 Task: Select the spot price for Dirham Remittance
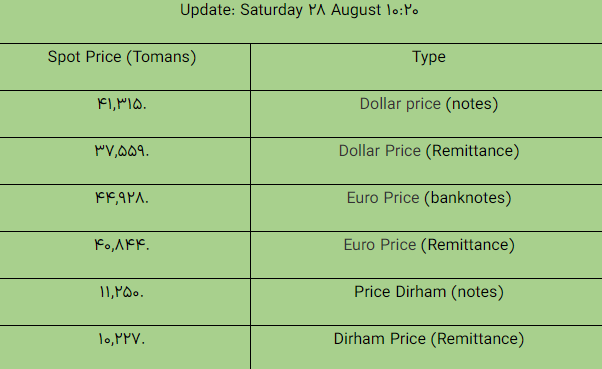(x=122, y=339)
